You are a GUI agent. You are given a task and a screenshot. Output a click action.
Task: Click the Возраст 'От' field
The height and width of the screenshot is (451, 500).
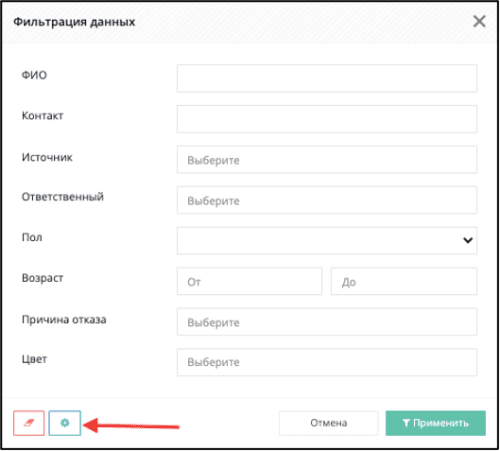coord(249,281)
